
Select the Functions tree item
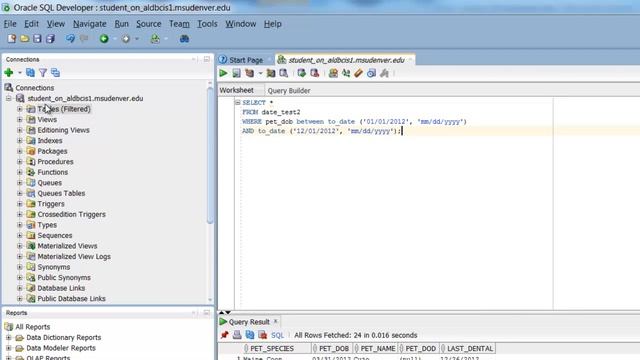52,172
